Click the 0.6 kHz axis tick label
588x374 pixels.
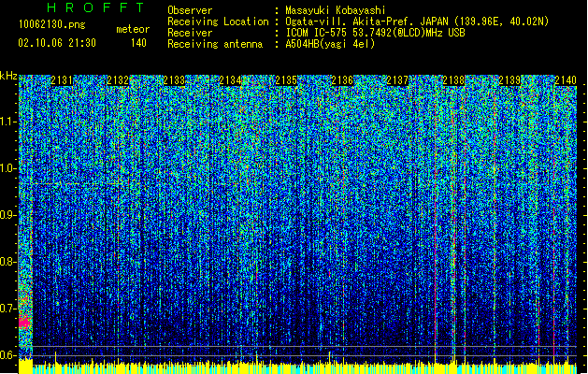click(x=8, y=355)
